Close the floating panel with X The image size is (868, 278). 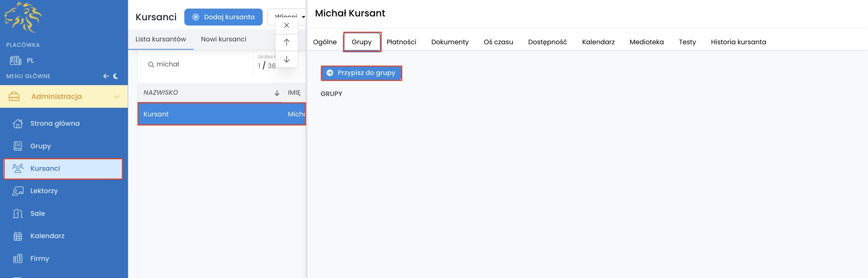coord(287,25)
